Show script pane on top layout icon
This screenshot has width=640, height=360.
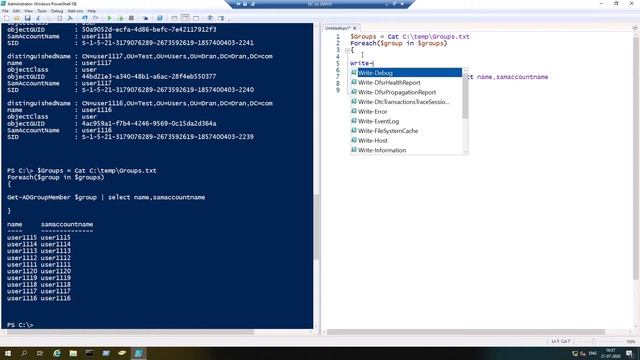(x=174, y=18)
